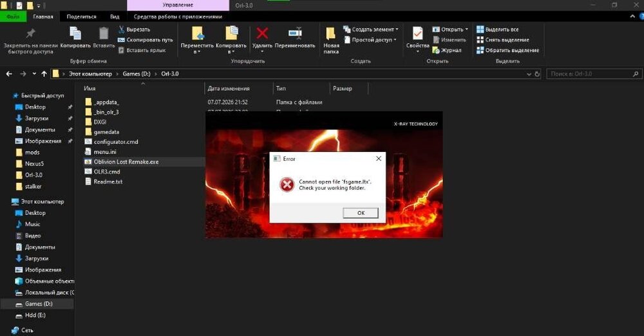Click Cut (Вырезать) scissors icon
Image resolution: width=644 pixels, height=336 pixels.
tap(122, 29)
